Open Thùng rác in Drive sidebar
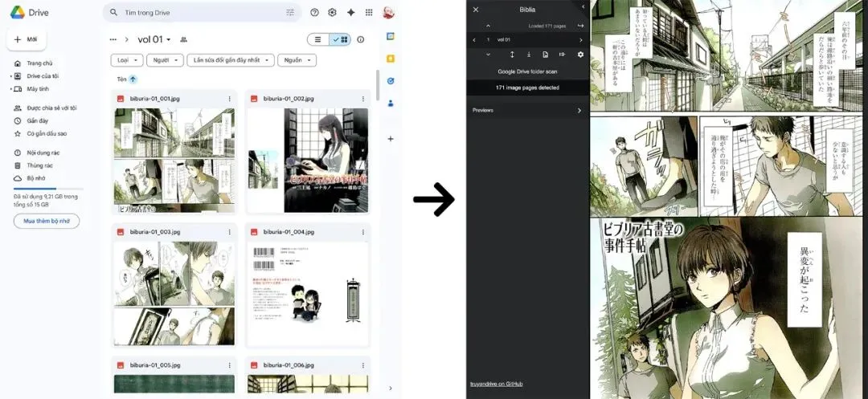This screenshot has width=868, height=399. coord(39,165)
